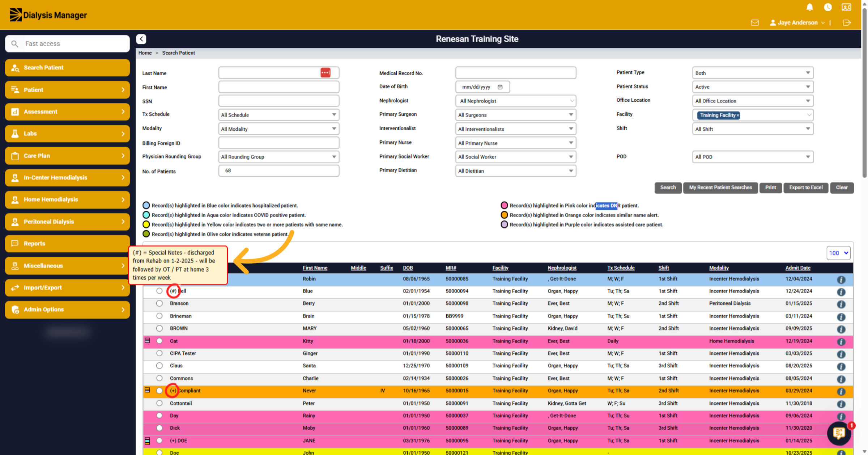Expand the row for Compliant Never

click(x=147, y=390)
